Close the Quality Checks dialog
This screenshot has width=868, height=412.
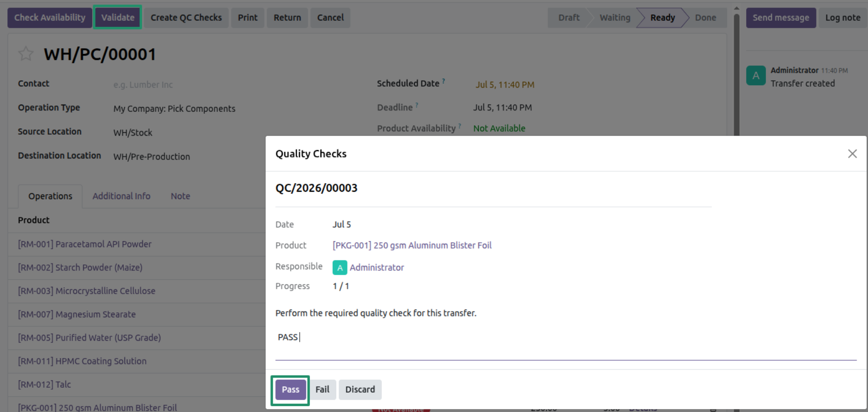coord(852,154)
